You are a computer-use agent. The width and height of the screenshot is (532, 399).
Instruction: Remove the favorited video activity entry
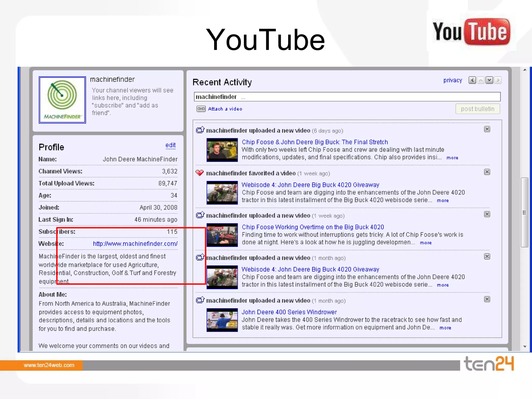point(487,172)
